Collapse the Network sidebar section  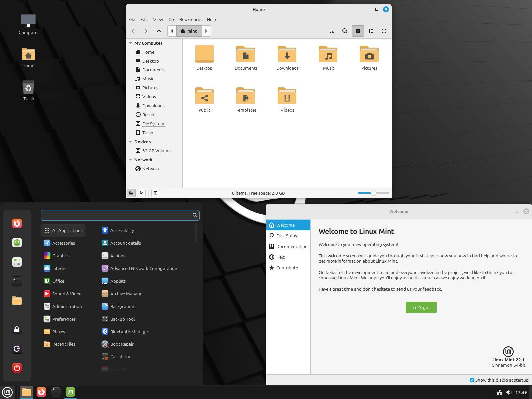(131, 160)
